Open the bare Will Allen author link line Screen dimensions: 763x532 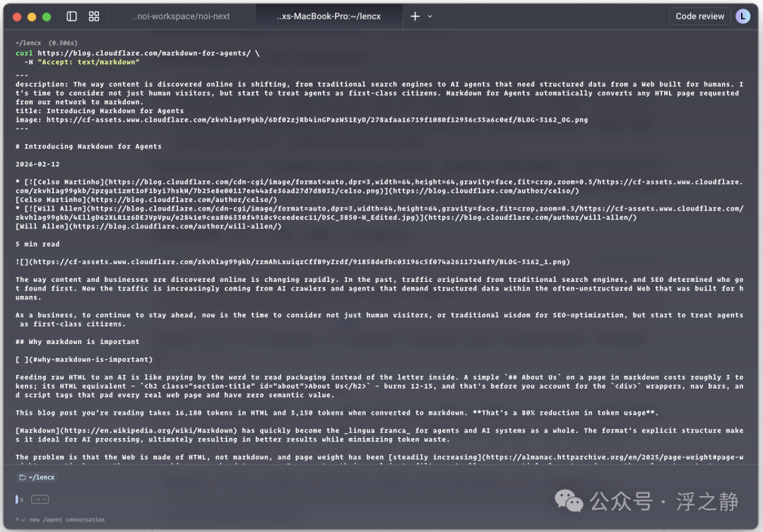click(148, 227)
